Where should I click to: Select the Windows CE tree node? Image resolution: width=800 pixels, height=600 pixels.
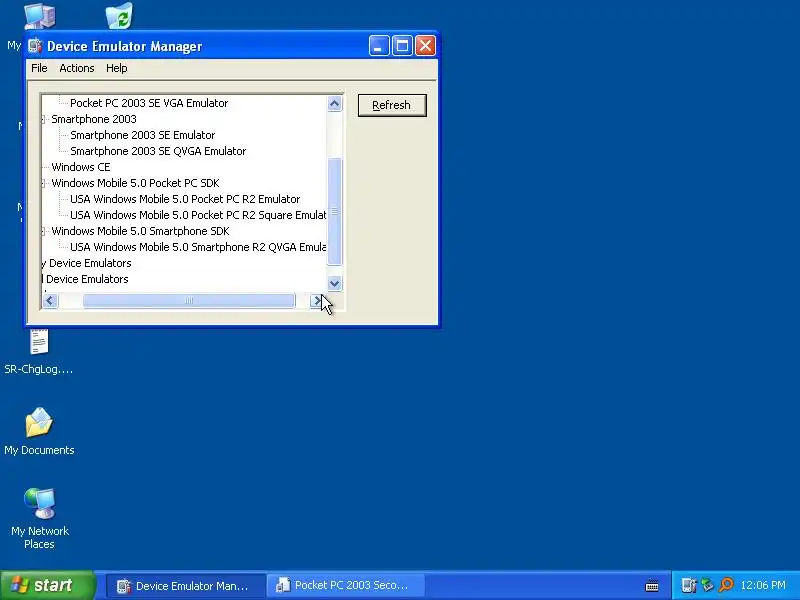coord(81,167)
